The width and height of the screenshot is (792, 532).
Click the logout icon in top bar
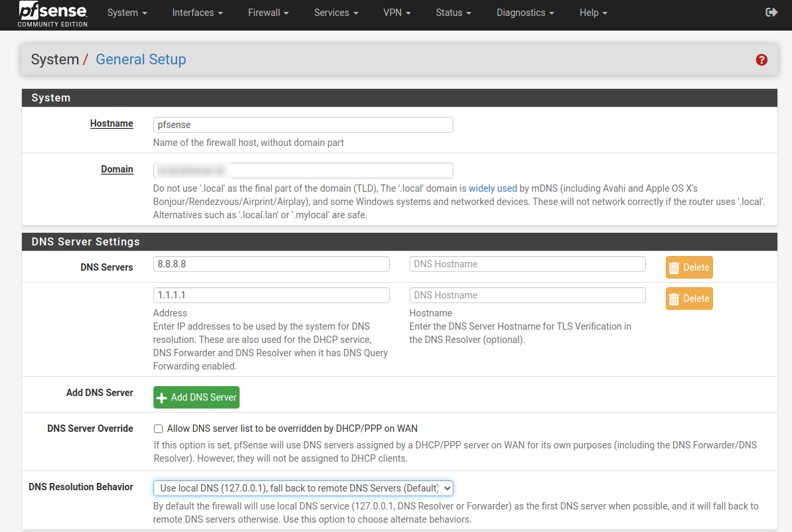coord(771,13)
